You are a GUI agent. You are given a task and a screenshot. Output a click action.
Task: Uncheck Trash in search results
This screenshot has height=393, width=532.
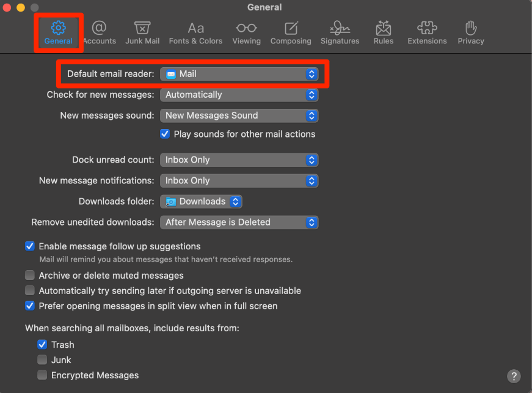point(42,345)
